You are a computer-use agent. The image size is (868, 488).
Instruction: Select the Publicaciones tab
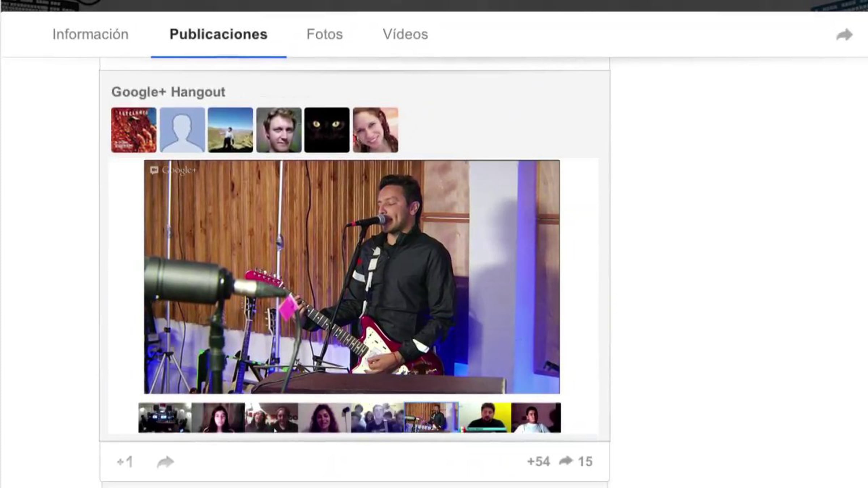(218, 34)
